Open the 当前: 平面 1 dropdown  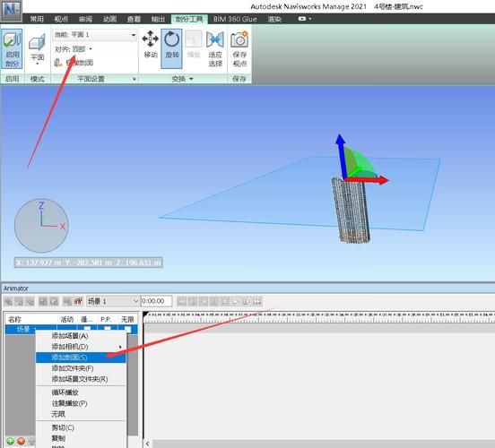(x=94, y=35)
